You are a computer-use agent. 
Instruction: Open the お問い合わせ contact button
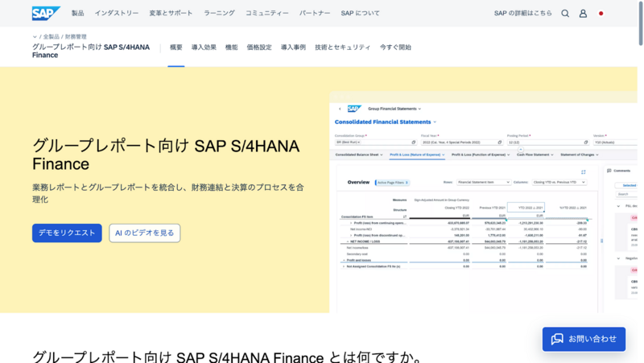(584, 339)
